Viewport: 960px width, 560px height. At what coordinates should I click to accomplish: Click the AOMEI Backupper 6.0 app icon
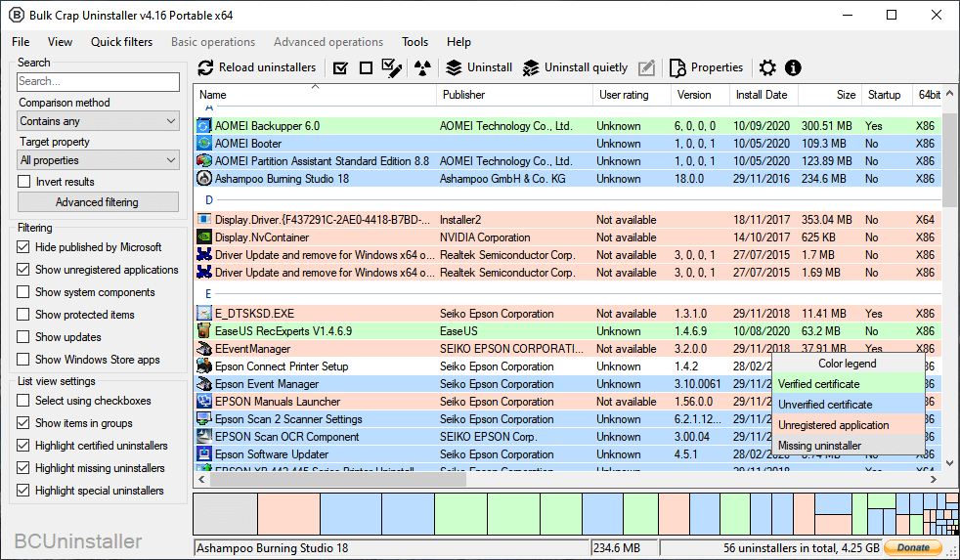click(x=204, y=126)
